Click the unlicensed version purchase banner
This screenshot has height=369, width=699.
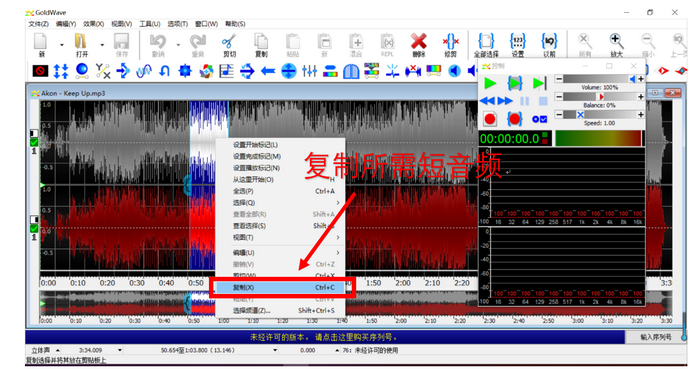tap(325, 337)
